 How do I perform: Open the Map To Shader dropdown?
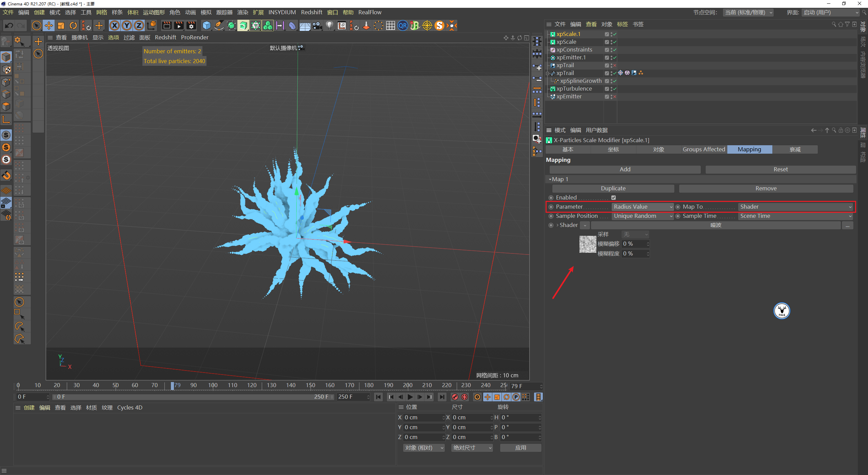795,207
